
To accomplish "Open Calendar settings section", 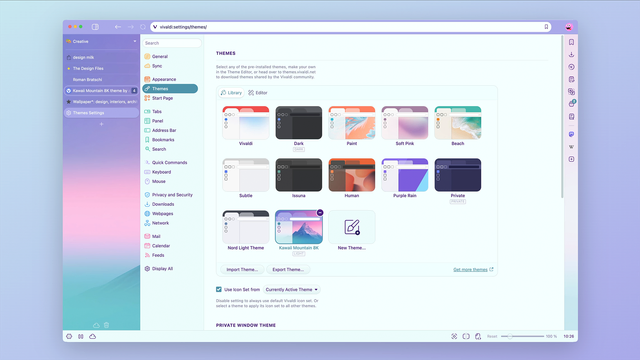I will (157, 246).
